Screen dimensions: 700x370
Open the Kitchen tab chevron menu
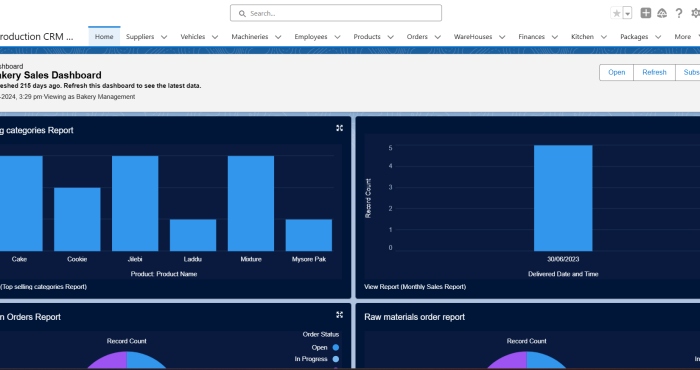point(604,37)
